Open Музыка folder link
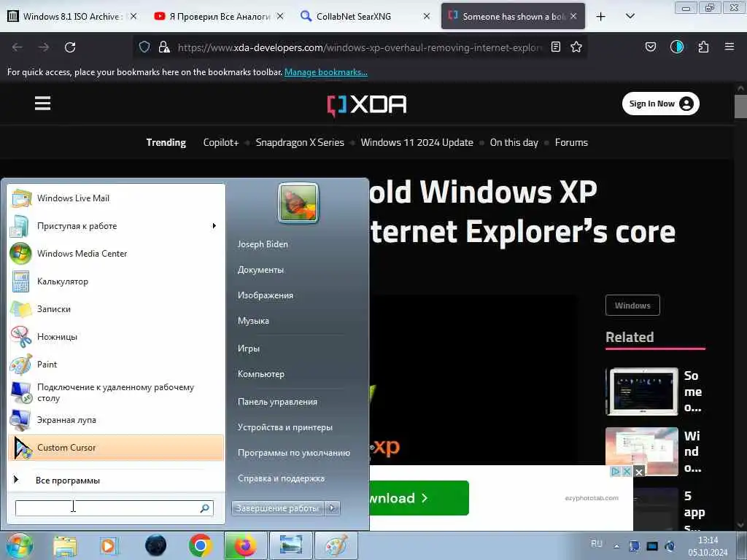747x560 pixels. point(253,321)
